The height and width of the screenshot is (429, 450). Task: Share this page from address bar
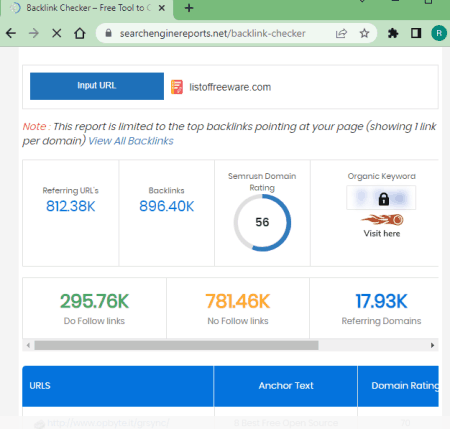[x=341, y=33]
